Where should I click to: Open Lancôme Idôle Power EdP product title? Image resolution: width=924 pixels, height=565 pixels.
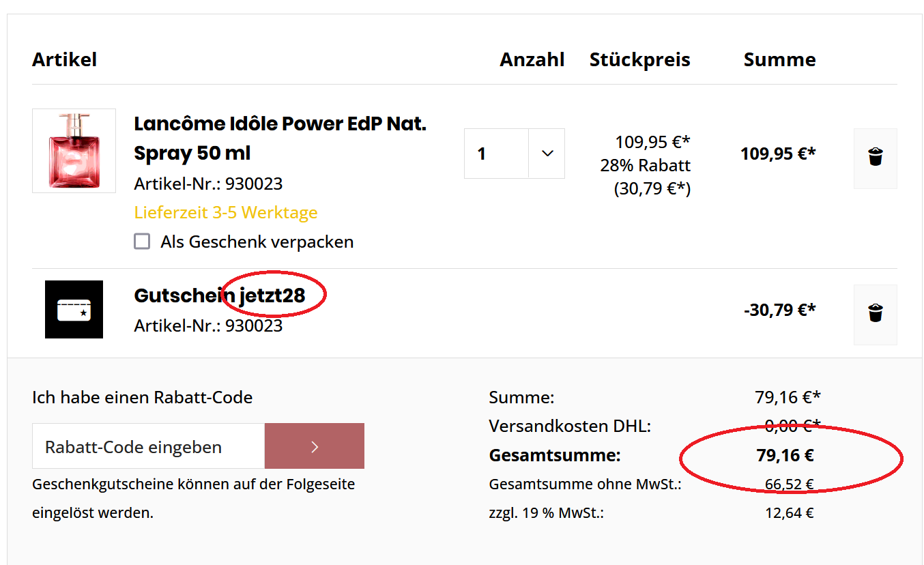coord(280,139)
